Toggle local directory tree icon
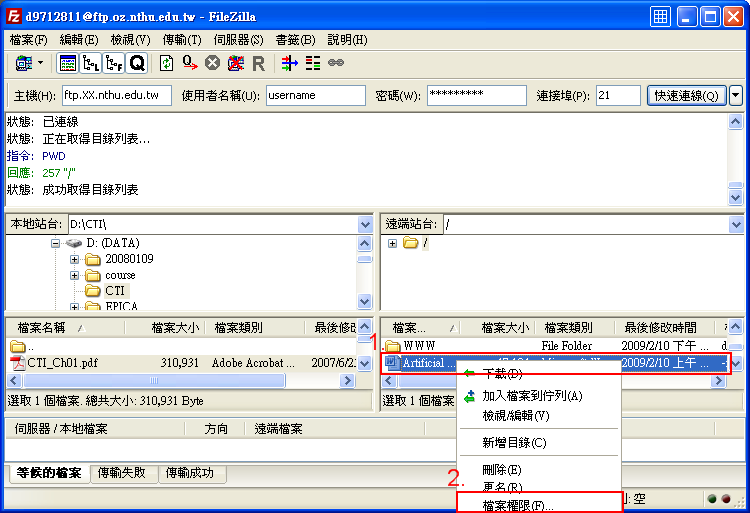 [x=91, y=63]
